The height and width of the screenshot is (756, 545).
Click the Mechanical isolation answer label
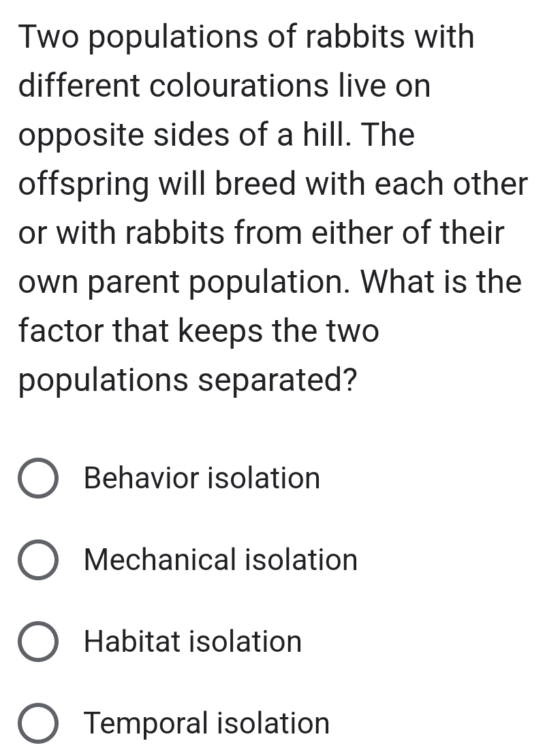pos(220,560)
